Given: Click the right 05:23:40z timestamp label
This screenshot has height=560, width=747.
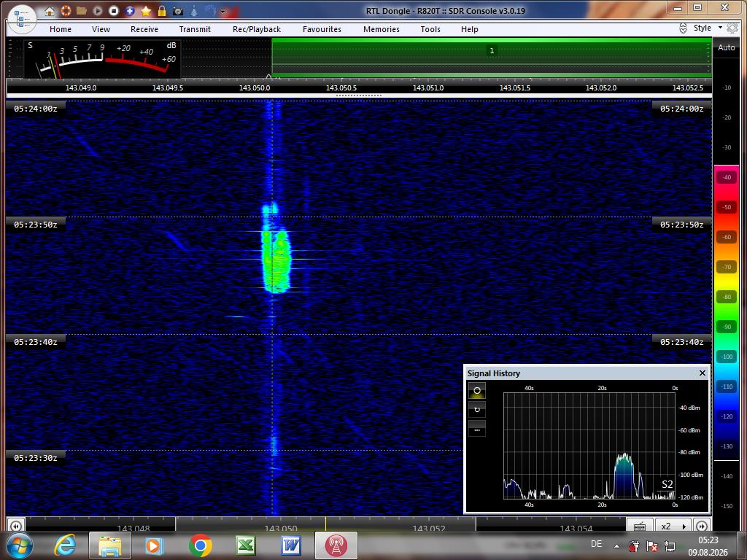Looking at the screenshot, I should 681,342.
